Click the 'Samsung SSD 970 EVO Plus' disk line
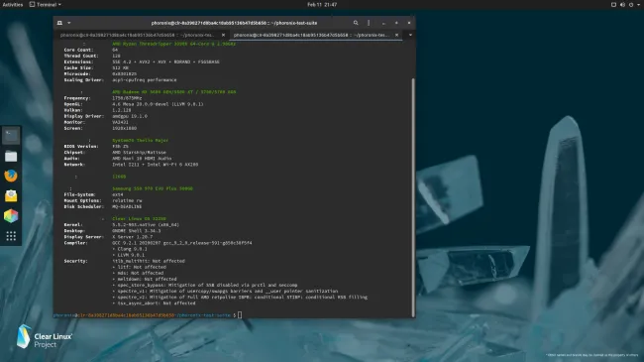The width and height of the screenshot is (644, 362). [x=153, y=188]
